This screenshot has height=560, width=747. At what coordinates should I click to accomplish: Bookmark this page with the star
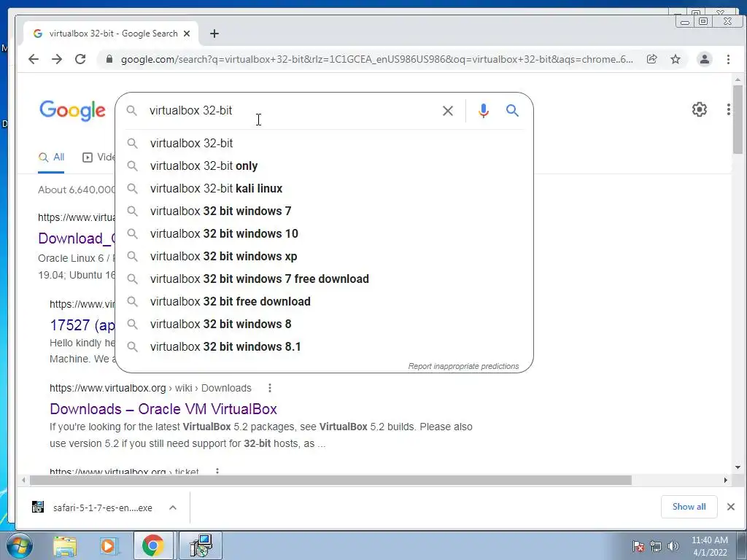click(676, 59)
